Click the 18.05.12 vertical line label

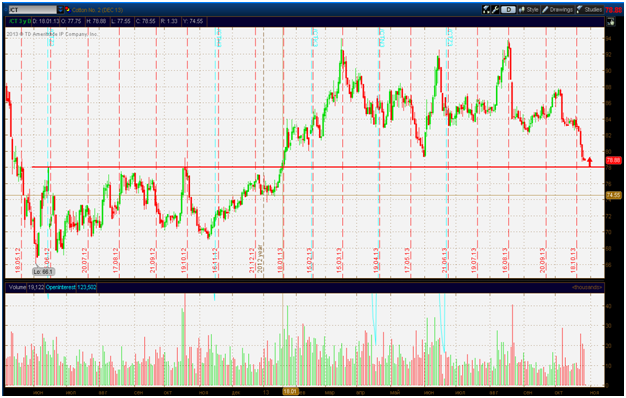click(18, 261)
